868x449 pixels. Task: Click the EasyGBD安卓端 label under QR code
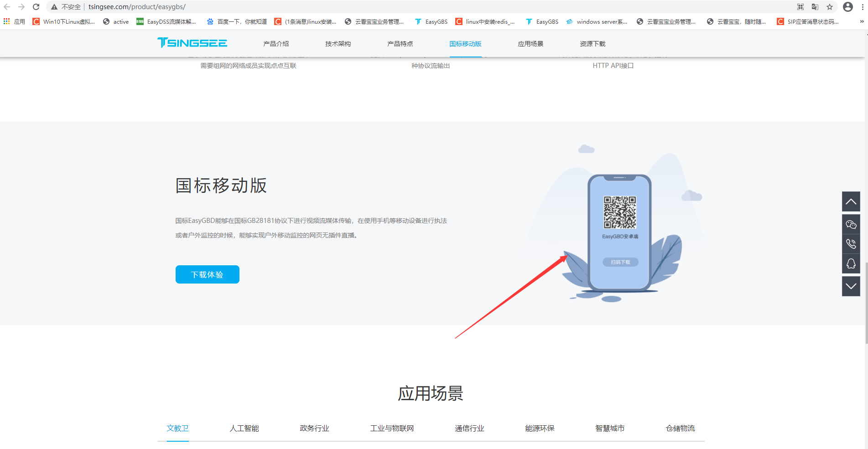(x=620, y=237)
